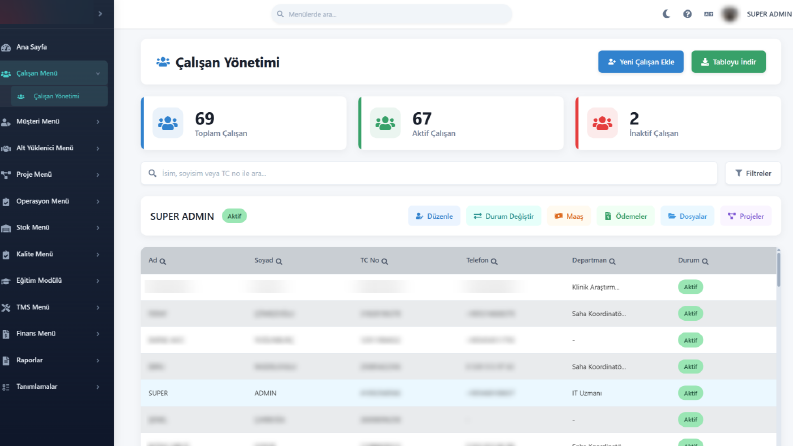Open the Maaş button

tap(569, 216)
